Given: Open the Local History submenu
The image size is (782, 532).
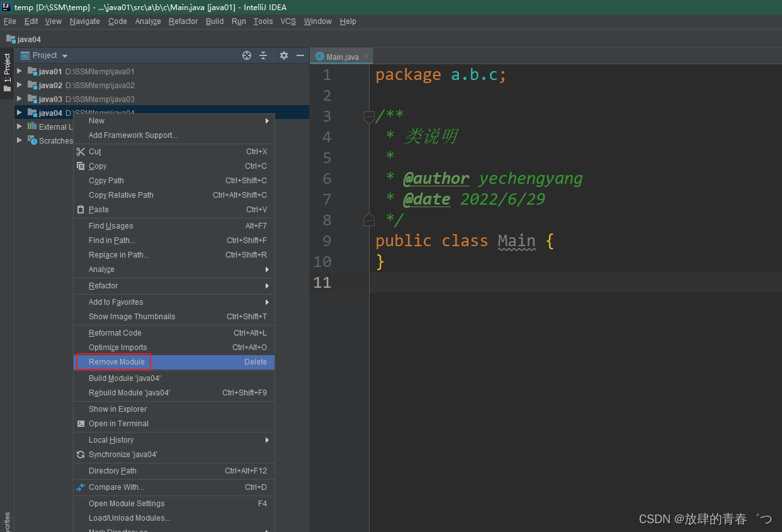Looking at the screenshot, I should (174, 440).
